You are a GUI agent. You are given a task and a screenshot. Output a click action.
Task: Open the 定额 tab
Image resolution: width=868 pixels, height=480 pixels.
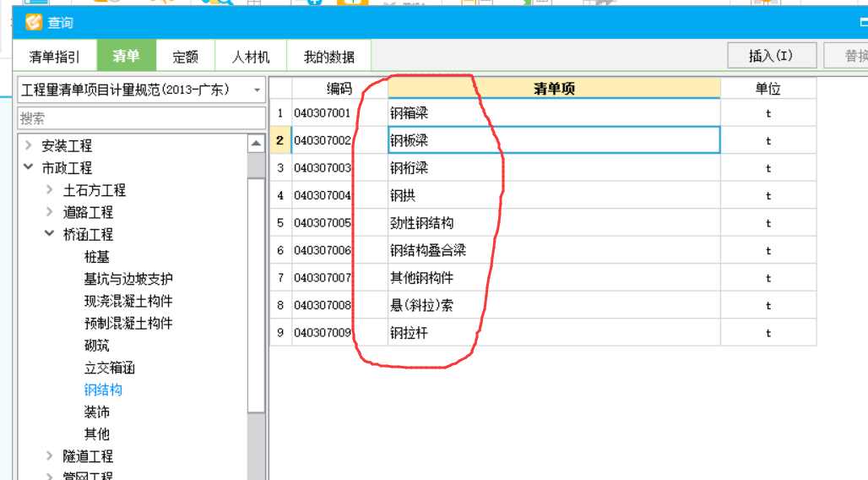coord(186,57)
